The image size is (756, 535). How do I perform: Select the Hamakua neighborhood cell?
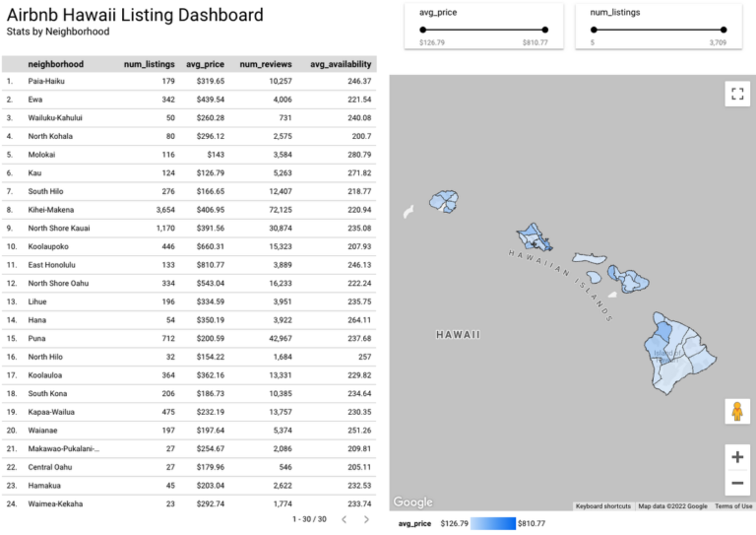(44, 486)
